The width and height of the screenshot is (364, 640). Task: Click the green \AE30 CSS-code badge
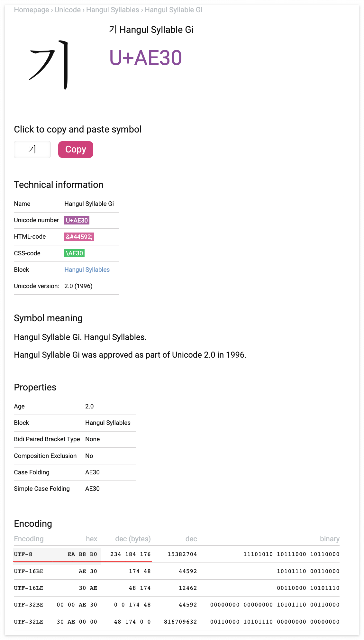[74, 253]
